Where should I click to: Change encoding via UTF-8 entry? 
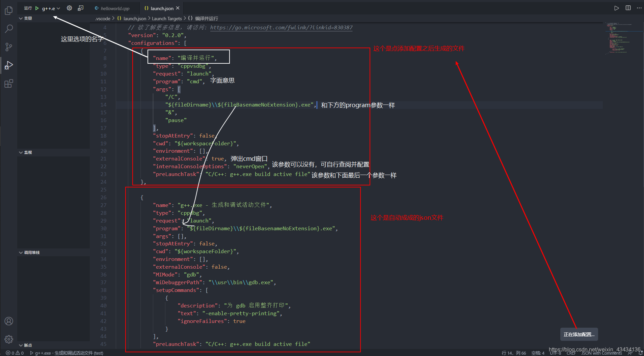tap(556, 353)
